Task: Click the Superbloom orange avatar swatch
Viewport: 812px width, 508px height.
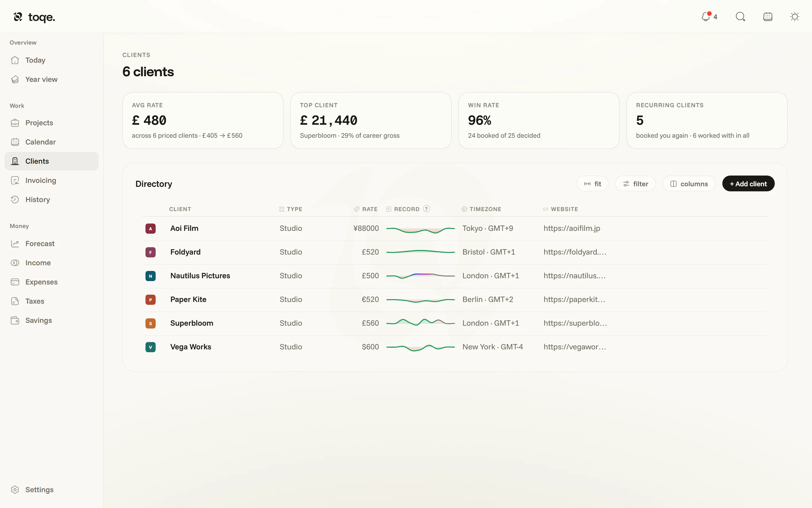Action: pyautogui.click(x=150, y=323)
